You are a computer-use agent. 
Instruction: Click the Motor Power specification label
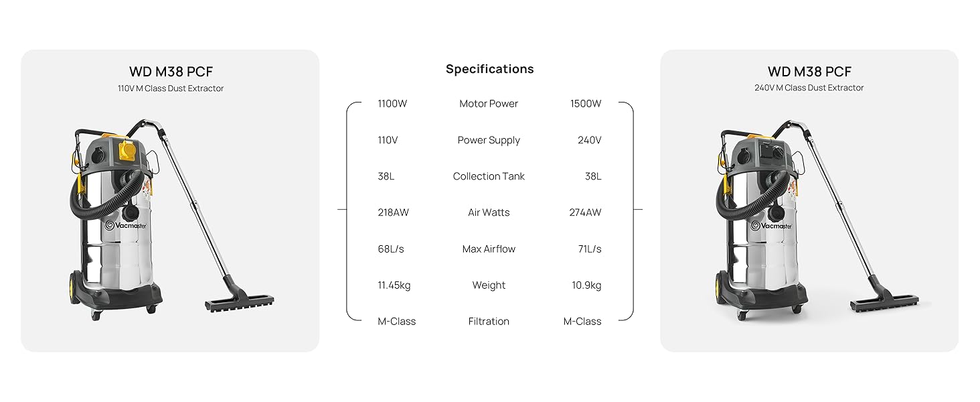[x=489, y=104]
